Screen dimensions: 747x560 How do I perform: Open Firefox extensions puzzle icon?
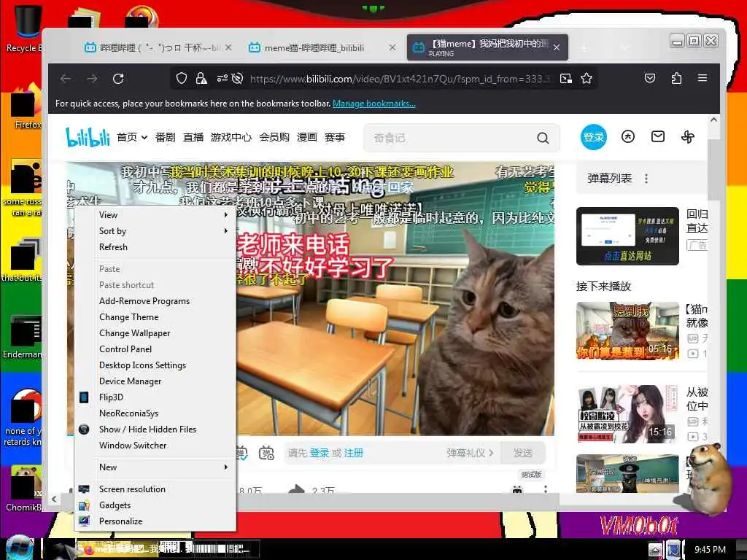[x=676, y=78]
